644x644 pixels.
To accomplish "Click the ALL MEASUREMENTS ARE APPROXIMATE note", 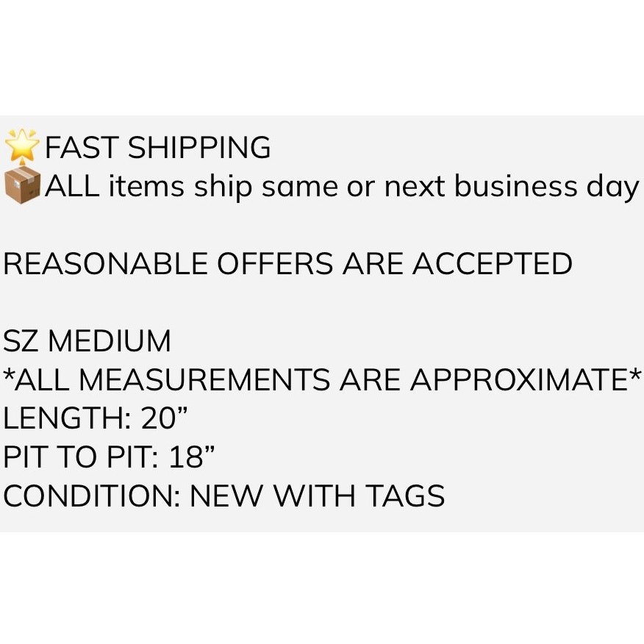I will tap(322, 380).
